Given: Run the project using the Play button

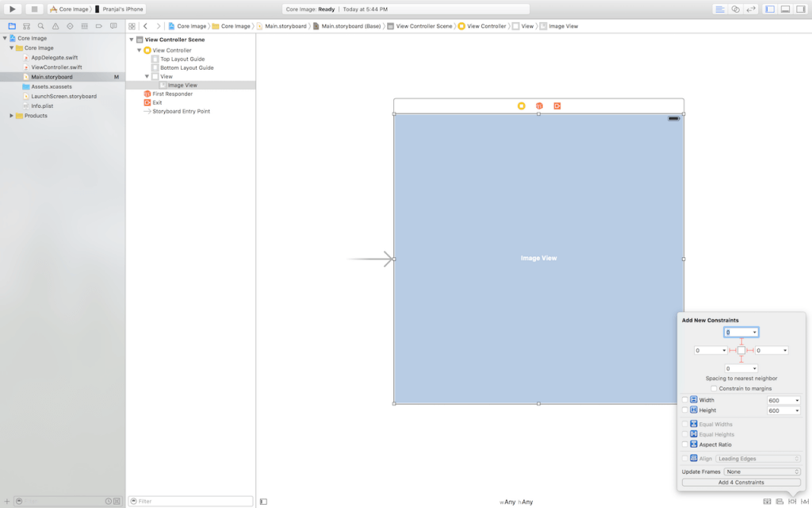Looking at the screenshot, I should pyautogui.click(x=11, y=7).
